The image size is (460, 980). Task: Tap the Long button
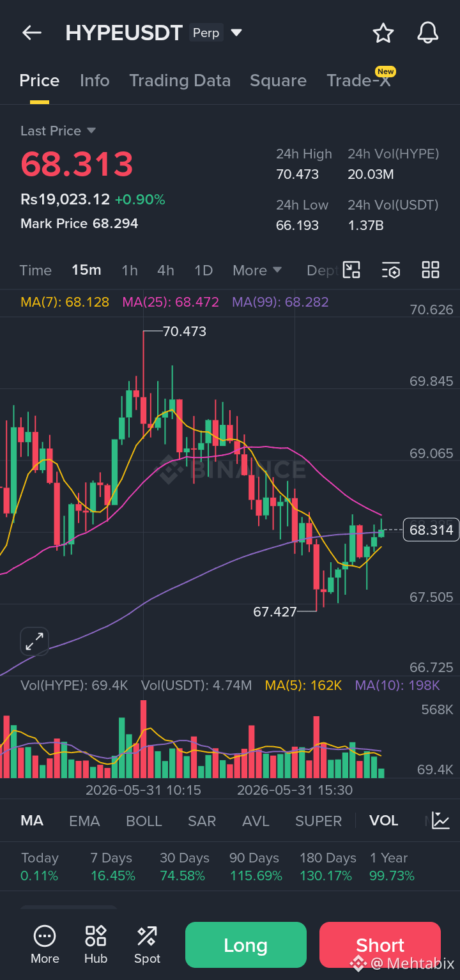coord(246,945)
